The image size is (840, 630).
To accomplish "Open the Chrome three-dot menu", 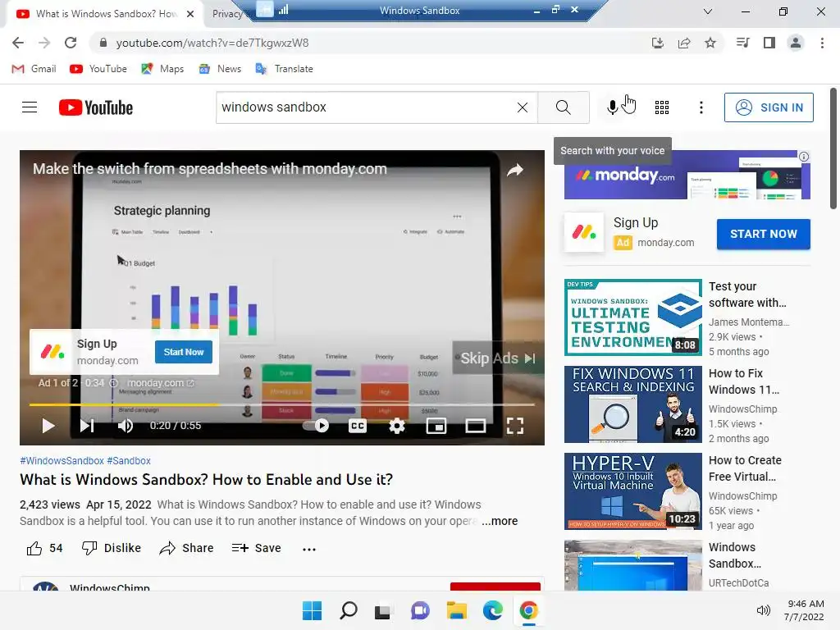I will coord(822,43).
